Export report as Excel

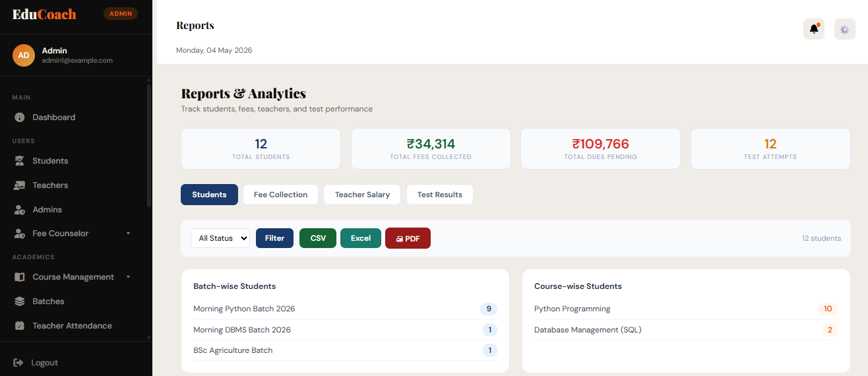[361, 238]
